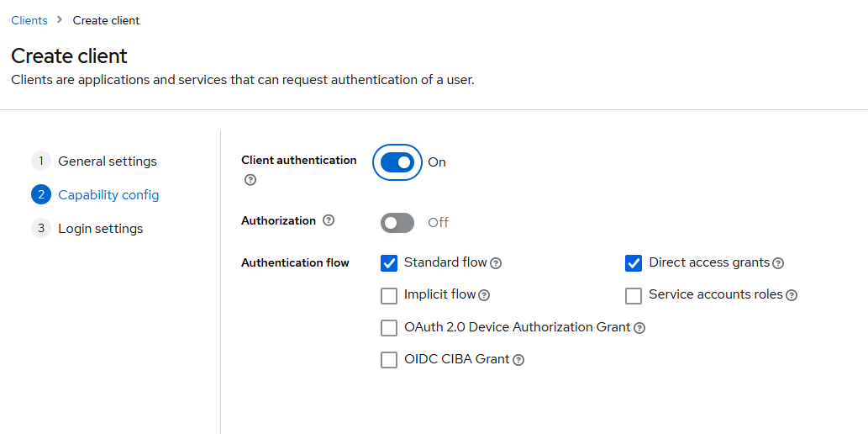Select Capability config wizard step
The image size is (868, 434).
pyautogui.click(x=108, y=195)
